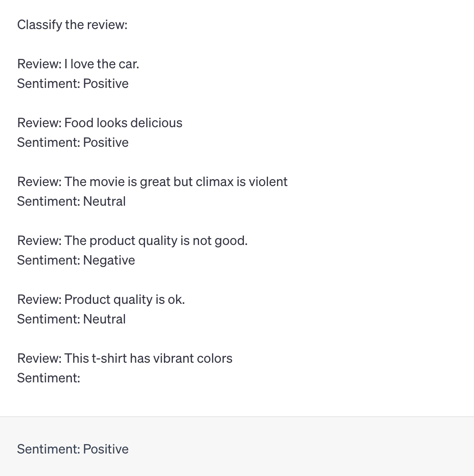Screen dimensions: 474x476
Task: Click Neutral sentiment under the movie review
Action: pos(104,201)
